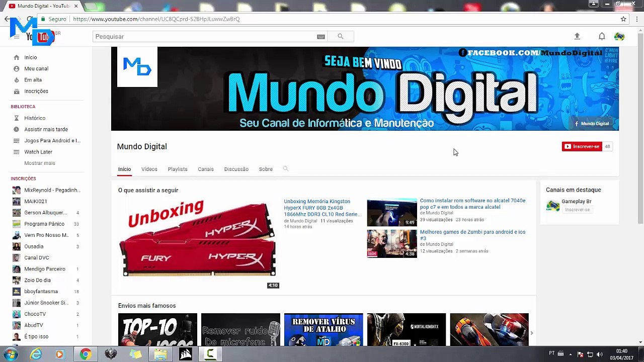Click zombie games thumbnail 4:38
Screen dimensions: 644x362
click(x=392, y=243)
